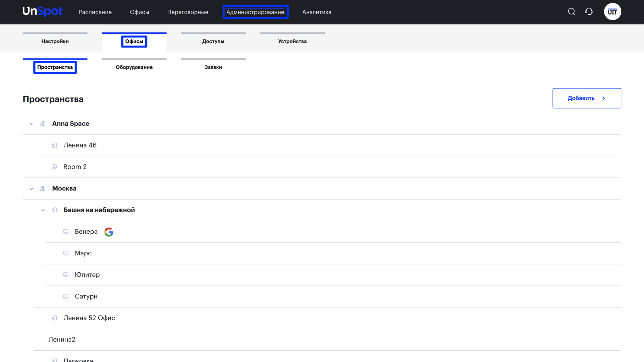Click building icon next to Ленина 46
Screen dimensions: 644x362
(x=54, y=145)
